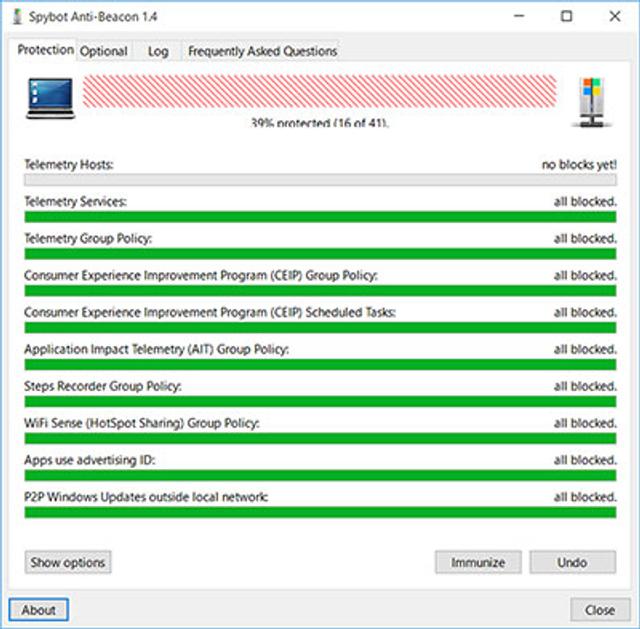Click the CEIP Group Policy green bar
This screenshot has height=629, width=640.
click(x=320, y=291)
